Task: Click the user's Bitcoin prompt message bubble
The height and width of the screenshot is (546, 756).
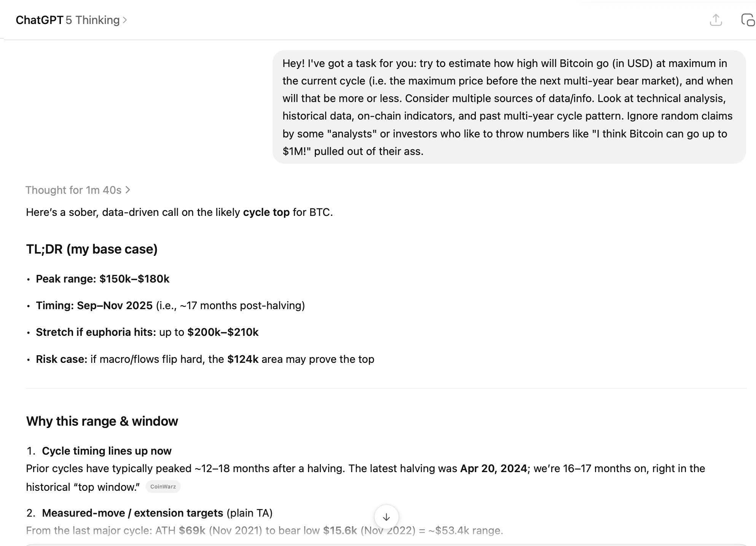Action: click(x=509, y=107)
